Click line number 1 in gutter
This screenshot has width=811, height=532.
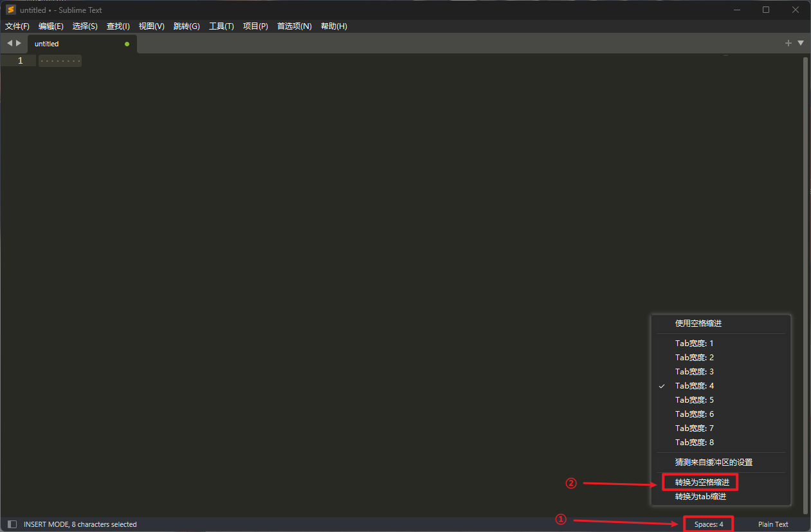click(x=20, y=60)
